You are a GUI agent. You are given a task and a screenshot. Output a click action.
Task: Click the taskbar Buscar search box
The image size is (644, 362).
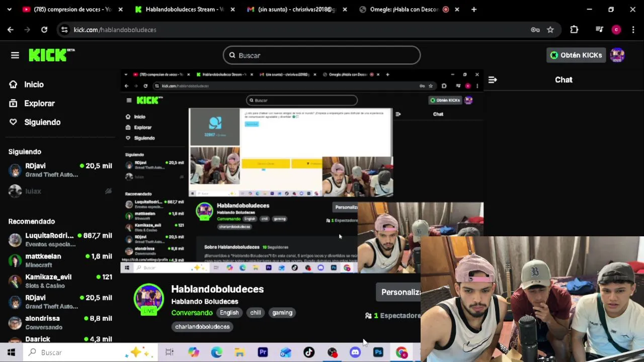click(x=90, y=352)
